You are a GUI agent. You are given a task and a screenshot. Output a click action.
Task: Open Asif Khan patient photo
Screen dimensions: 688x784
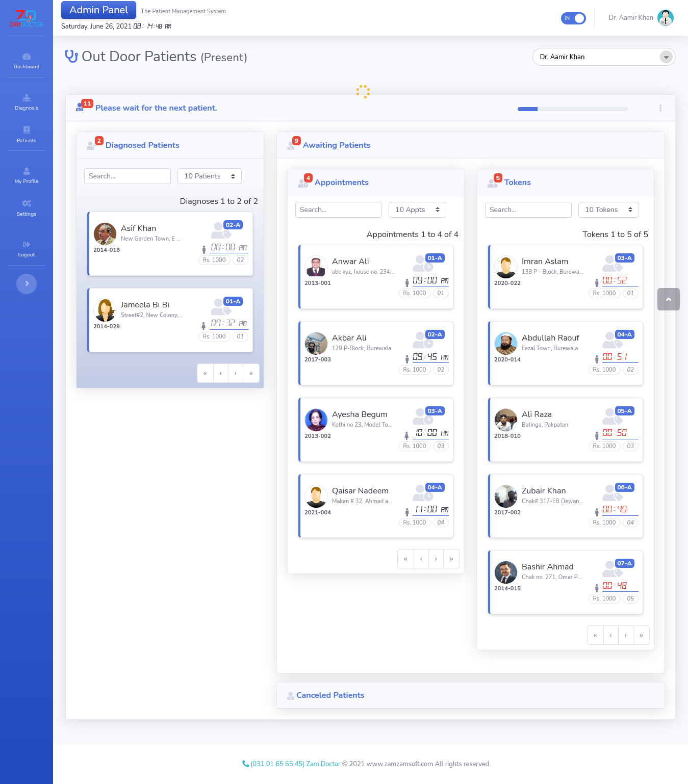[x=105, y=234]
